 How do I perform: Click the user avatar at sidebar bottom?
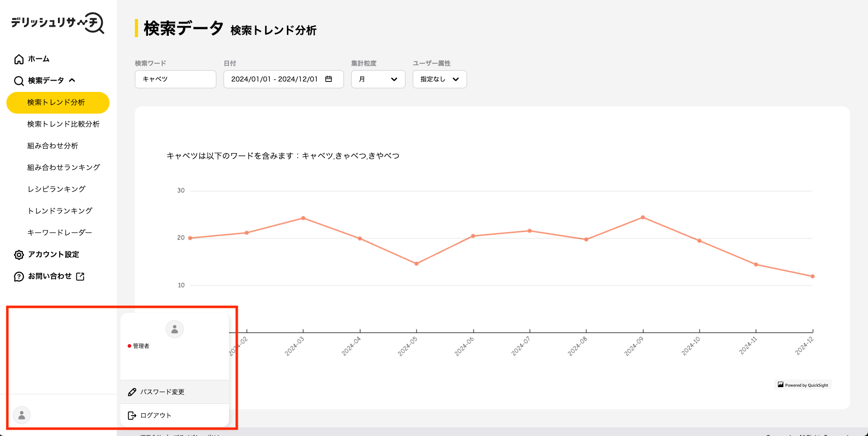(x=22, y=415)
